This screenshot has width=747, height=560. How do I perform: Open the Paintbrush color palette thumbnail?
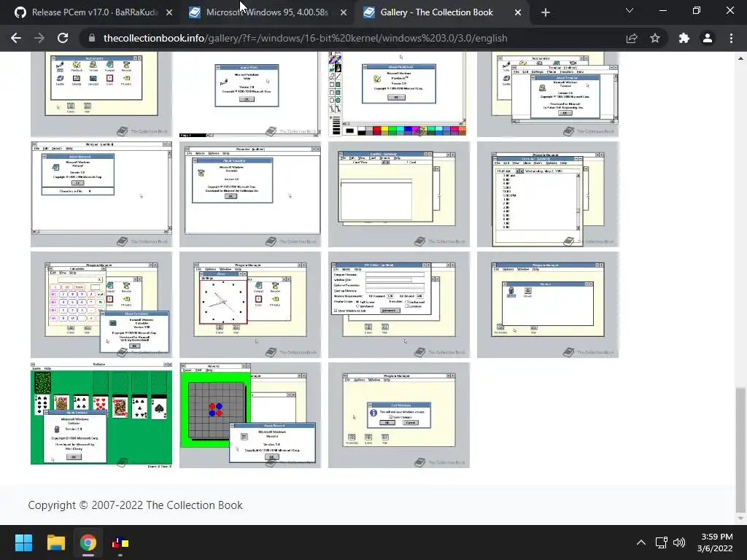399,94
